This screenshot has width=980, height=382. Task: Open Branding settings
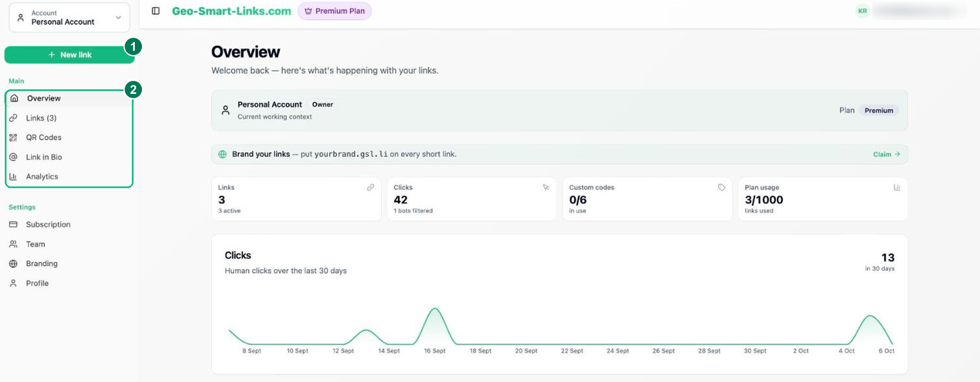69,264
